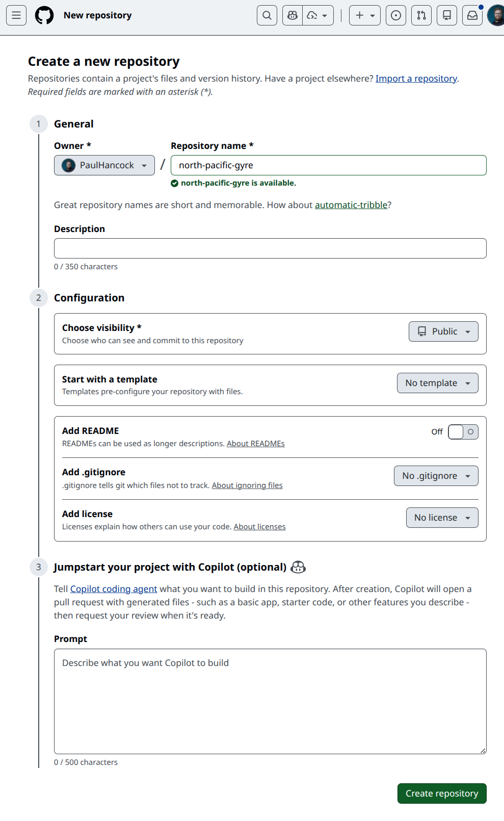Click the GitHub logo in the header
This screenshot has height=821, width=504.
coord(45,15)
